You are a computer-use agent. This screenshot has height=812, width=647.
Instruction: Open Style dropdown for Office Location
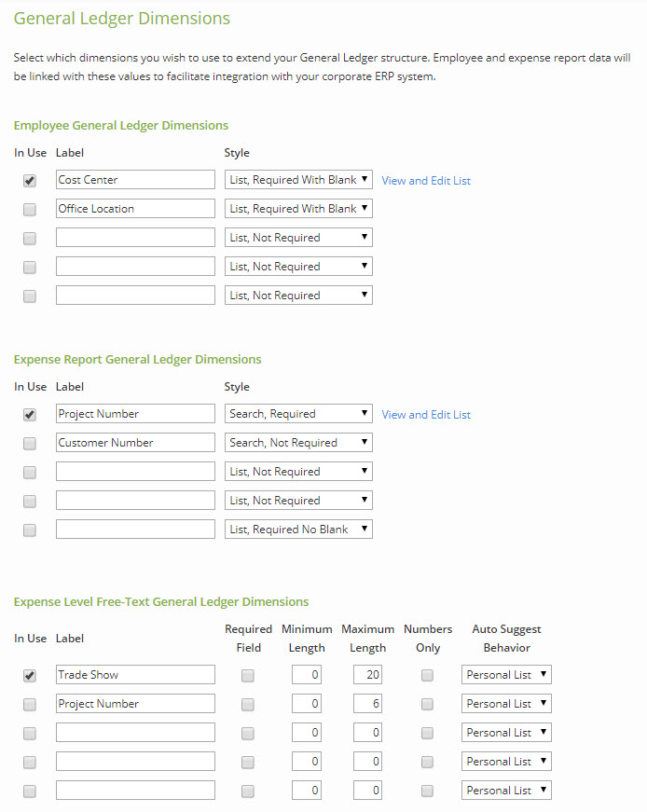tap(298, 209)
